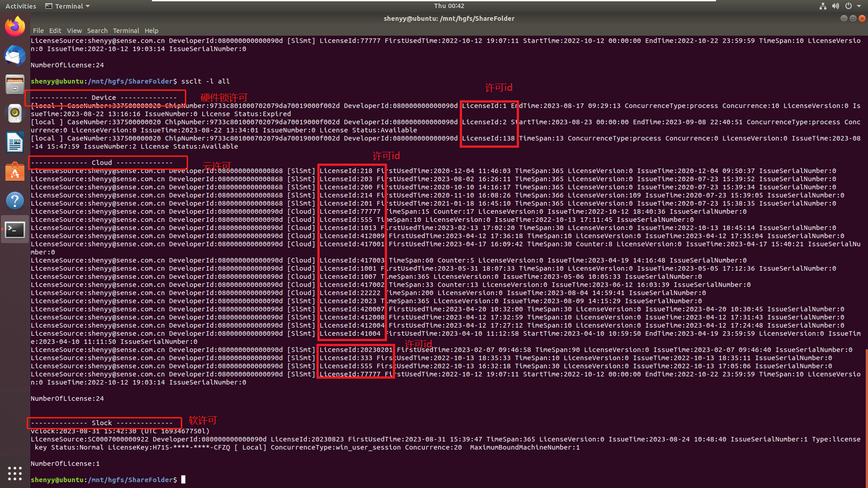Viewport: 868px width, 488px height.
Task: Open the clock calendar showing Thu 00:42
Action: [449, 6]
